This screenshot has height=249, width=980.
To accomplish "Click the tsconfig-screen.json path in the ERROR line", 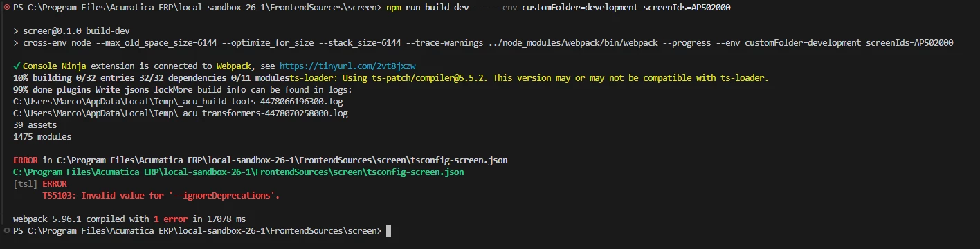I will point(282,160).
